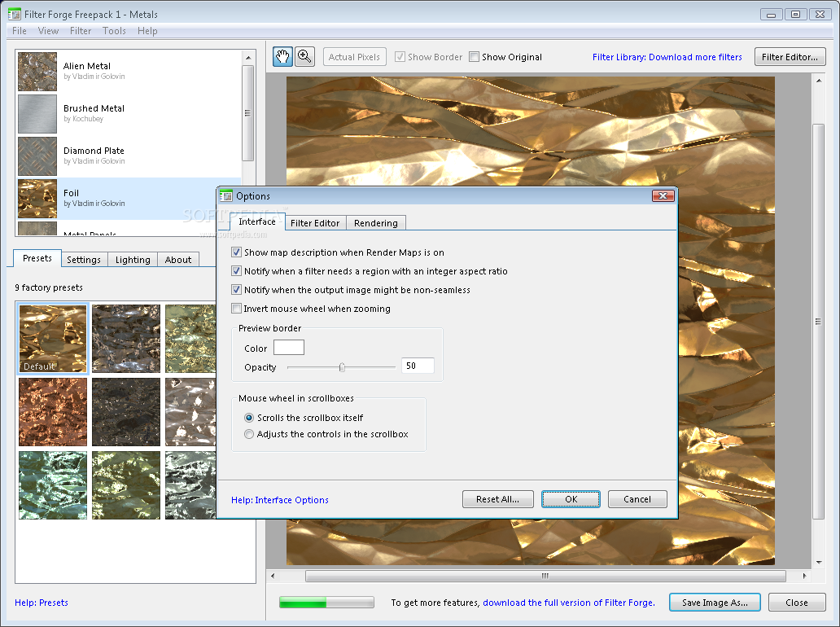Viewport: 840px width, 627px height.
Task: Click preview vertical scroll down arrow
Action: [x=819, y=562]
